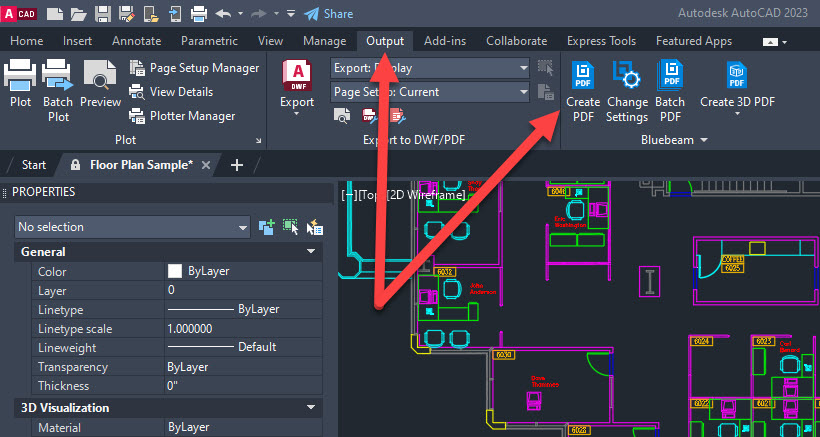Share the drawing
The height and width of the screenshot is (437, 820).
pyautogui.click(x=329, y=14)
